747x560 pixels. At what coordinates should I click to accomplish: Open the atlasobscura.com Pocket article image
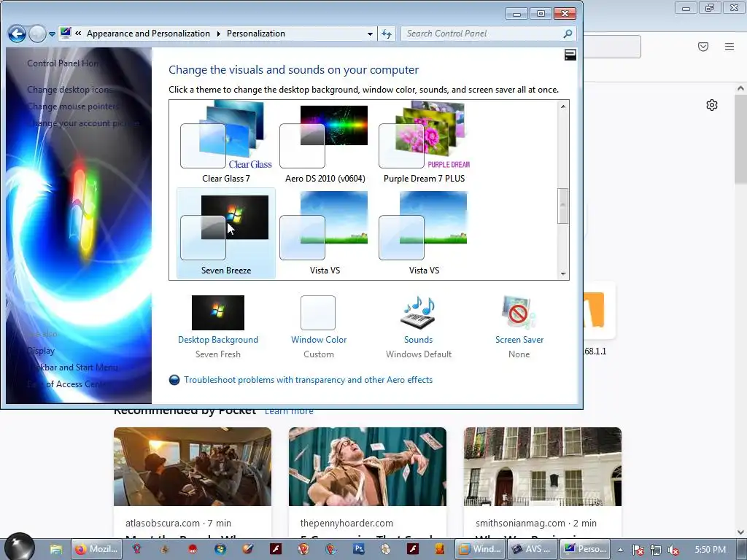[193, 467]
